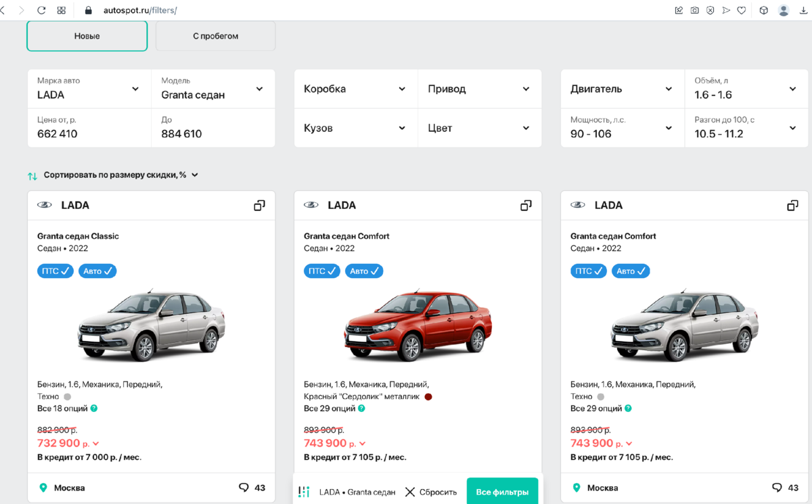Click the price 'До' 884 610 field
The height and width of the screenshot is (504, 812).
(213, 128)
